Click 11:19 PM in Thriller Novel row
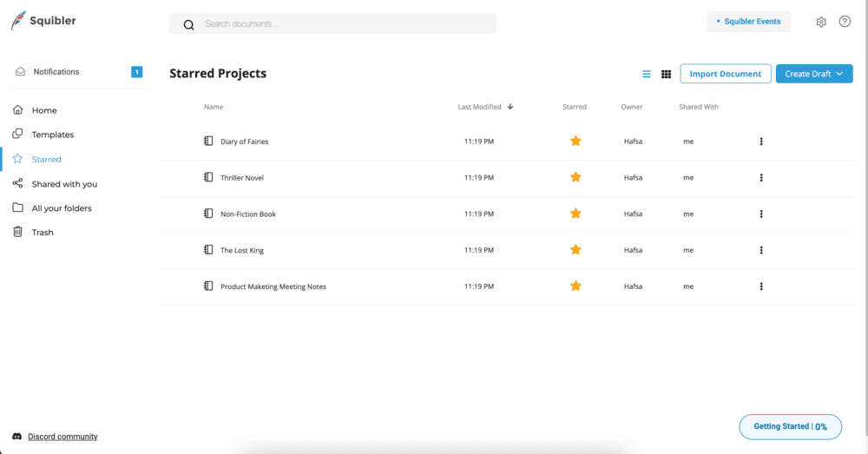 [479, 178]
